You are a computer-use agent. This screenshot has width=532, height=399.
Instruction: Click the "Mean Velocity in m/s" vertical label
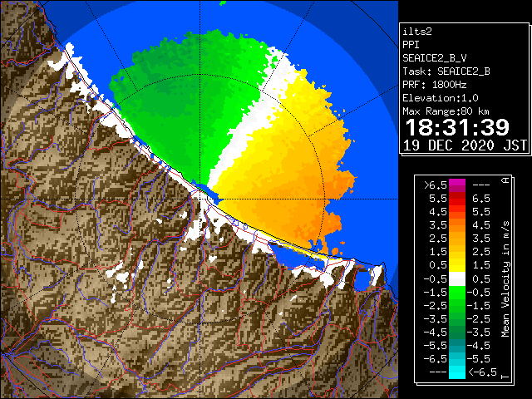(505, 279)
